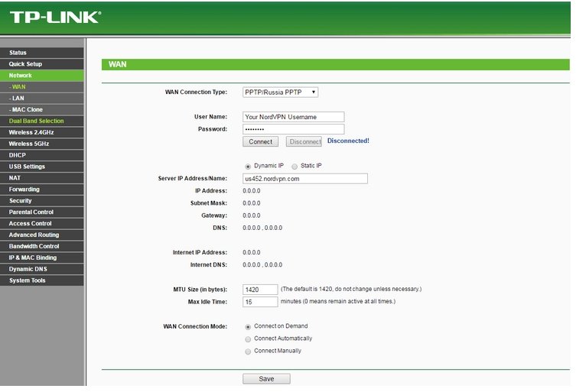Select Connect on Demand mode
The image size is (586, 392).
[x=248, y=327]
